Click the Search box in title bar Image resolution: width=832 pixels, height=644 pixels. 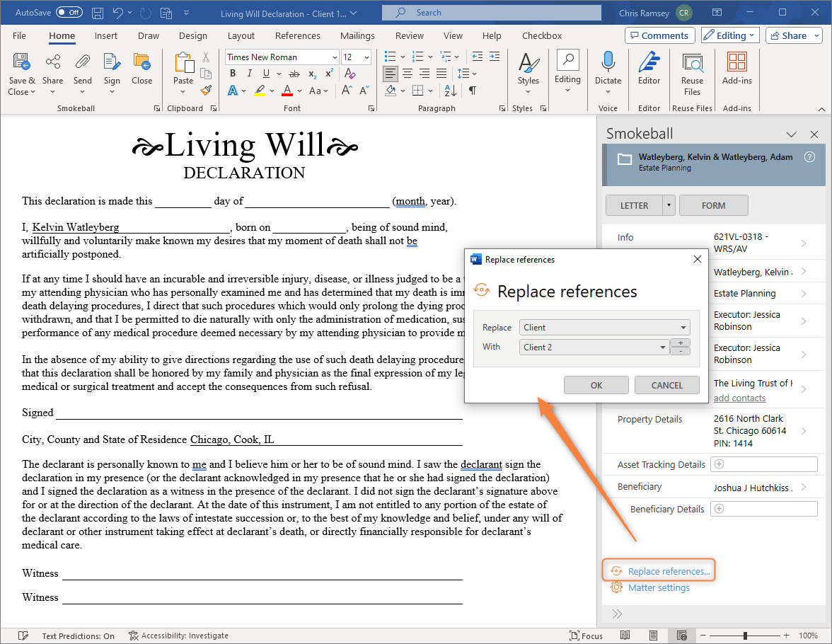pos(491,12)
